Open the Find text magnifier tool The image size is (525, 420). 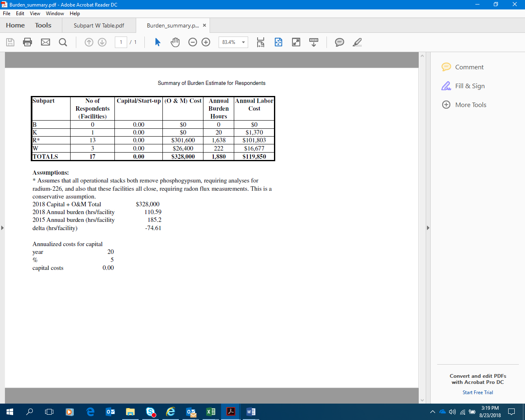63,42
